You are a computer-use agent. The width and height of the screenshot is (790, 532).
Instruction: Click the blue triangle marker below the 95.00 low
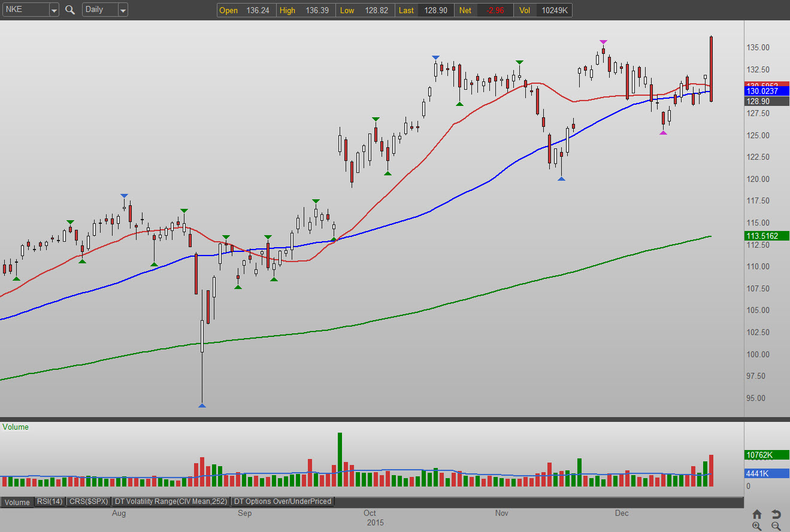tap(202, 406)
